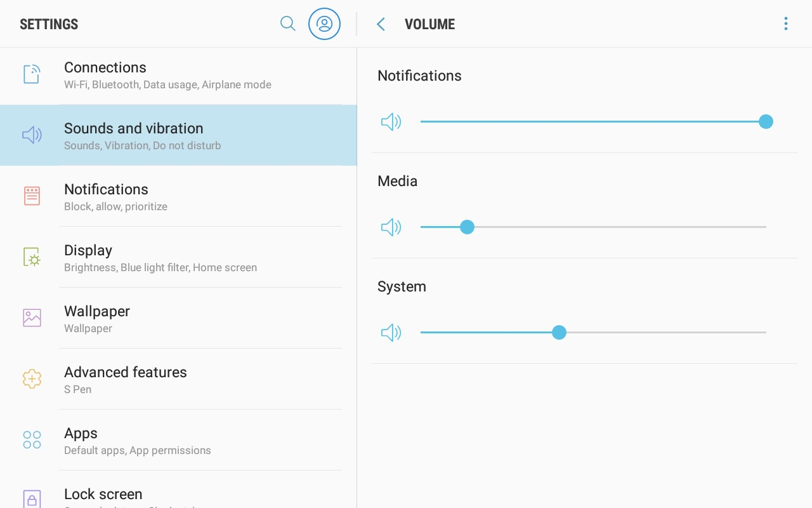
Task: Go back using the Volume back arrow
Action: coord(381,24)
